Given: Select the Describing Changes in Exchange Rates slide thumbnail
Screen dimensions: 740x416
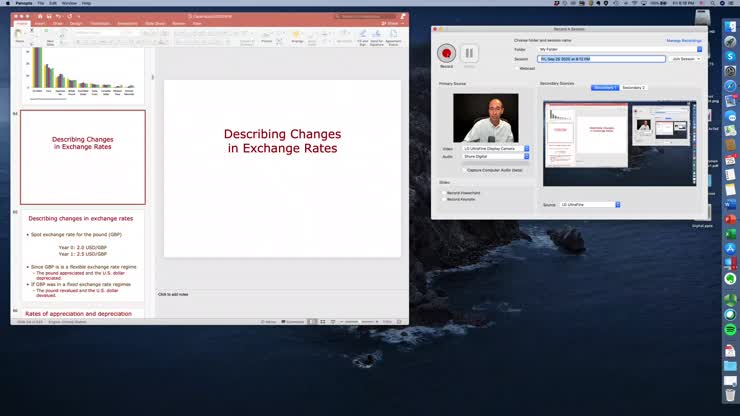Looking at the screenshot, I should [83, 157].
